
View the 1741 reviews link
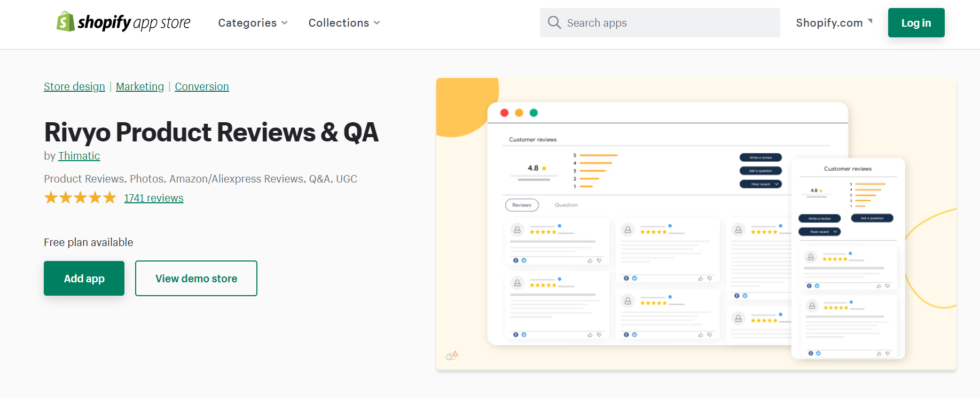click(154, 198)
